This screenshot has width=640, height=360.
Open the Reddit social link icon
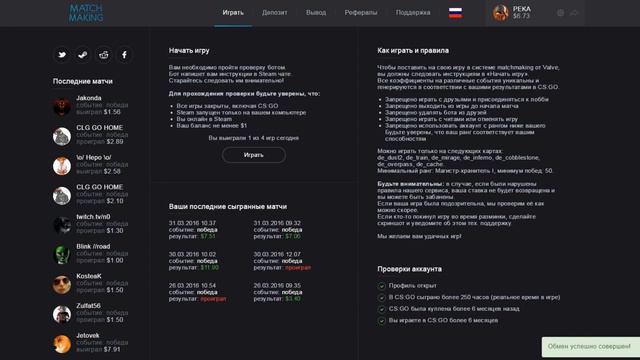[104, 55]
